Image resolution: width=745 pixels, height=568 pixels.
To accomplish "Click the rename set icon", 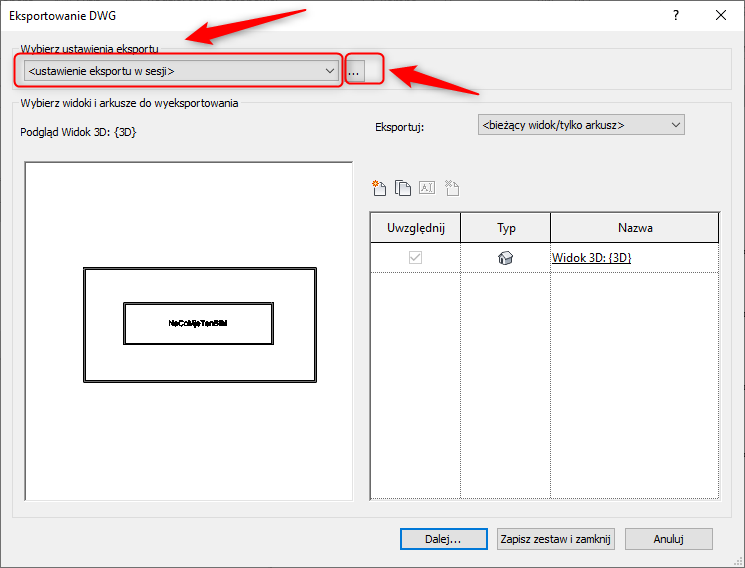I will click(427, 188).
